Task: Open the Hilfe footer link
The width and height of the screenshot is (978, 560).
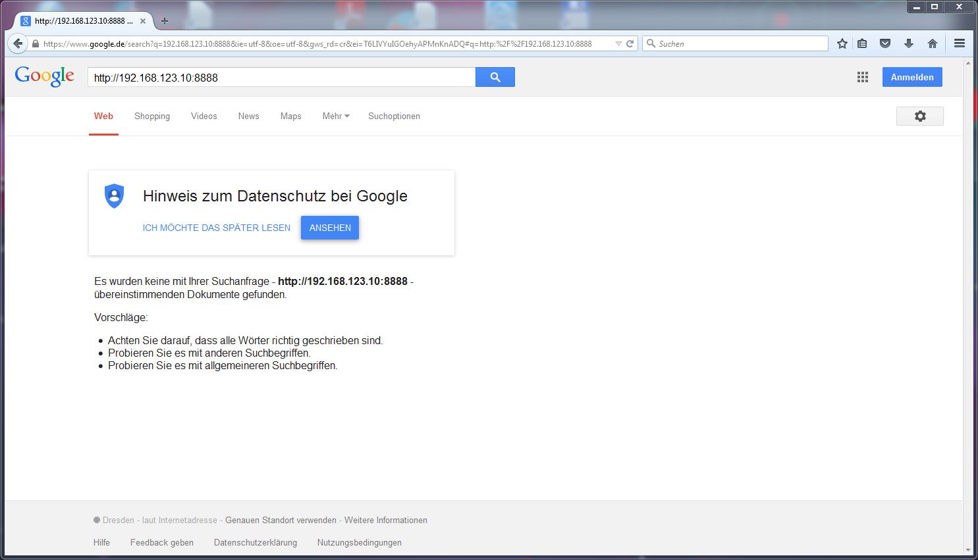Action: coord(101,542)
